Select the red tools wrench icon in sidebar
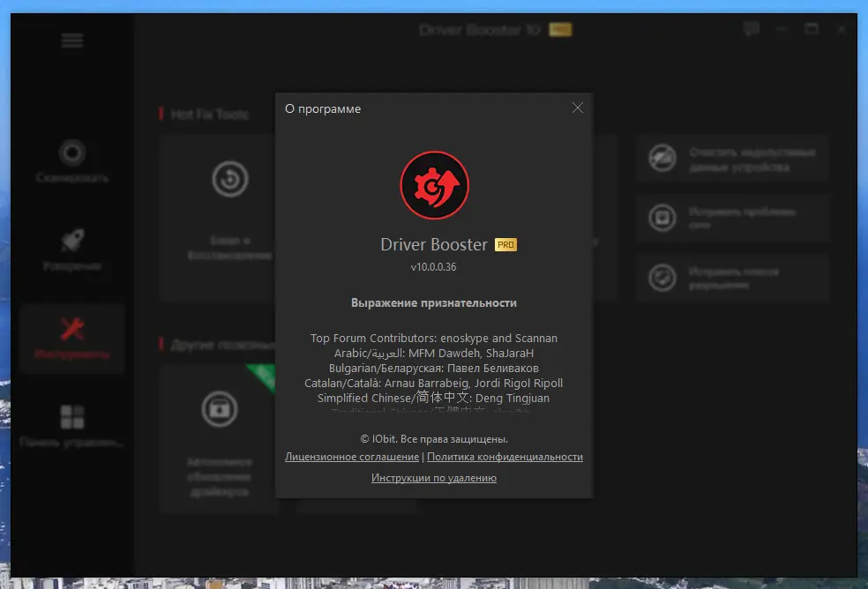 pos(72,329)
